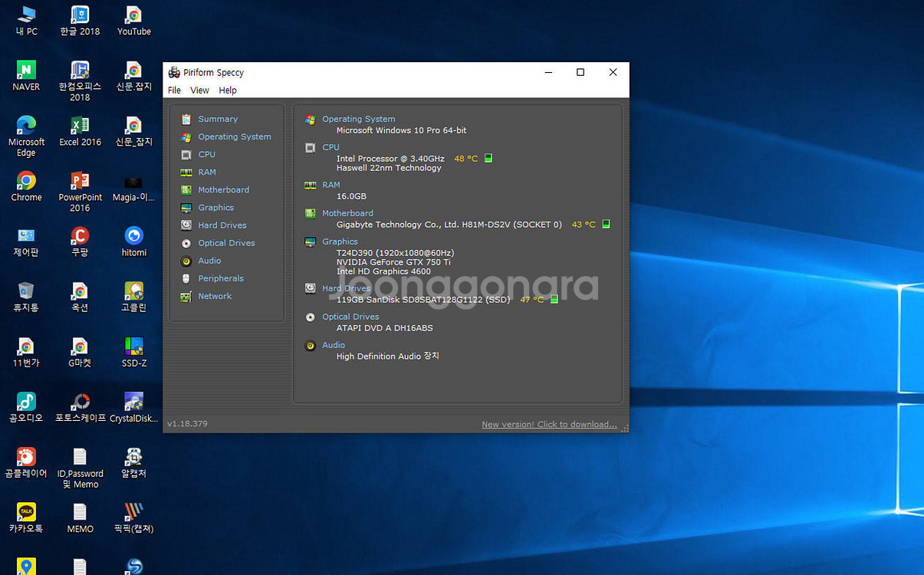Select the YouTube desktop shortcut

click(133, 21)
